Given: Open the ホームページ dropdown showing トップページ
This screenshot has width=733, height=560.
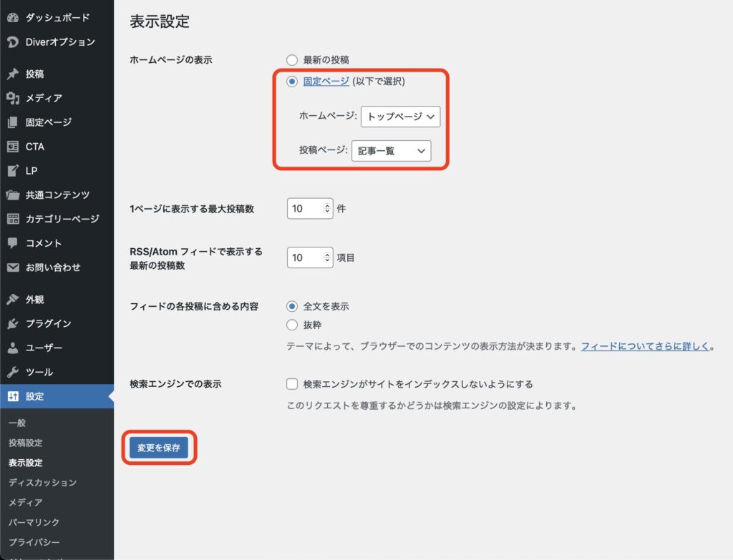Looking at the screenshot, I should (x=400, y=116).
